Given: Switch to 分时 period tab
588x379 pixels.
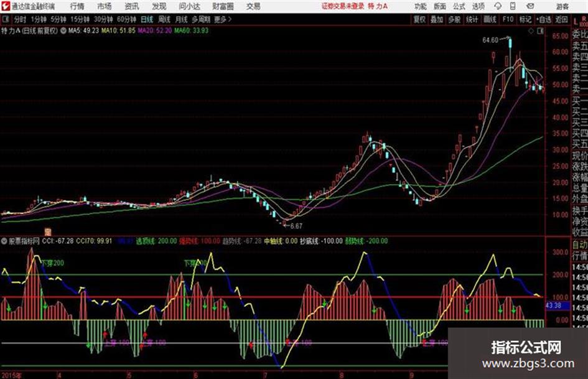Looking at the screenshot, I should tap(21, 19).
